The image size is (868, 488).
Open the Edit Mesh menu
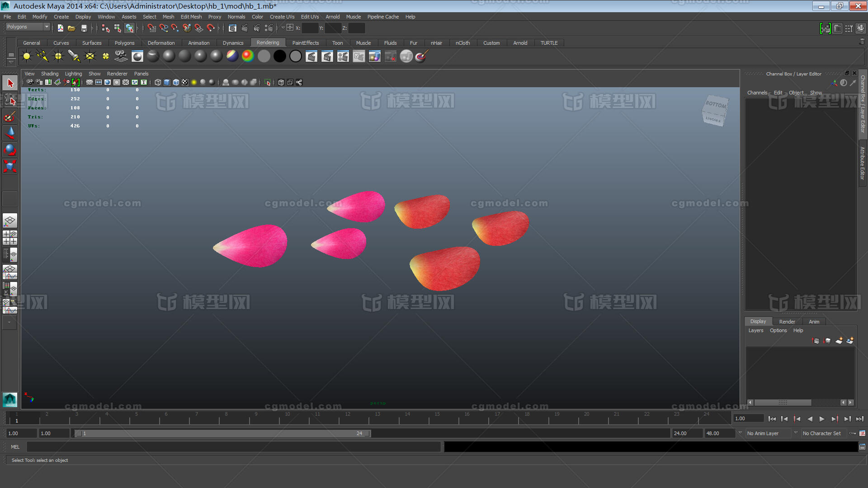point(191,17)
